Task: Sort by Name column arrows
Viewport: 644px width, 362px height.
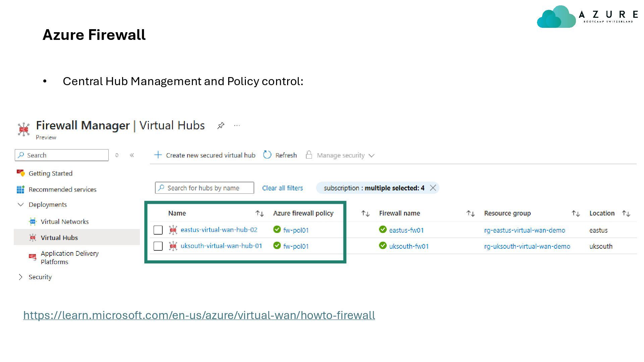Action: [260, 214]
